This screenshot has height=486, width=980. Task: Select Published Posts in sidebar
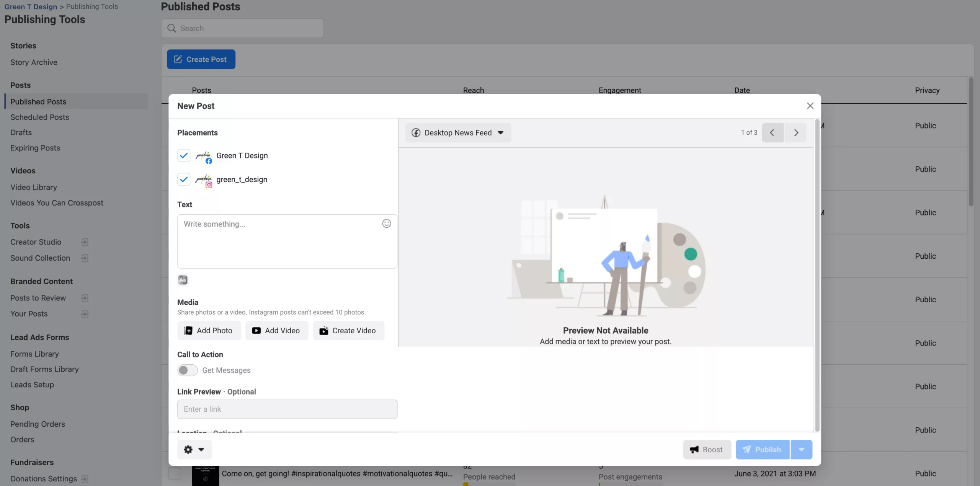[76, 101]
